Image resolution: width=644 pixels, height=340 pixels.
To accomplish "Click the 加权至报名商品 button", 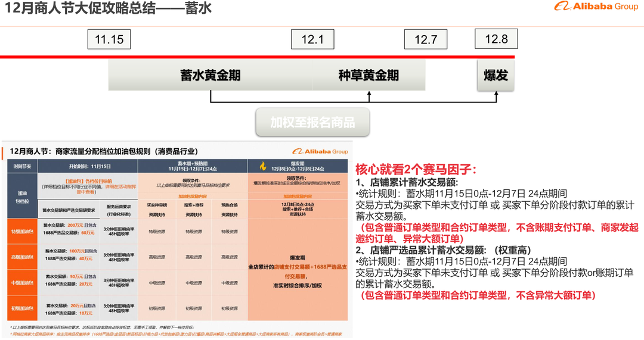I will click(312, 122).
